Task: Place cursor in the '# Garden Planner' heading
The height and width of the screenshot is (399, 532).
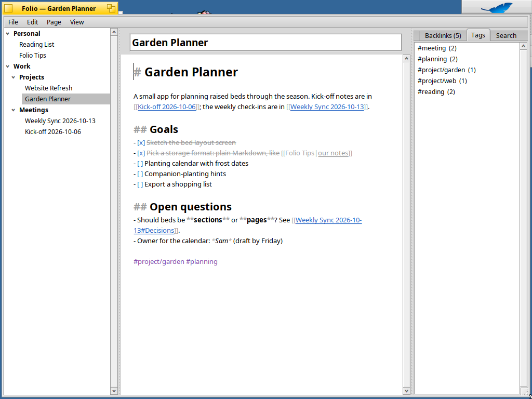Action: (x=186, y=72)
